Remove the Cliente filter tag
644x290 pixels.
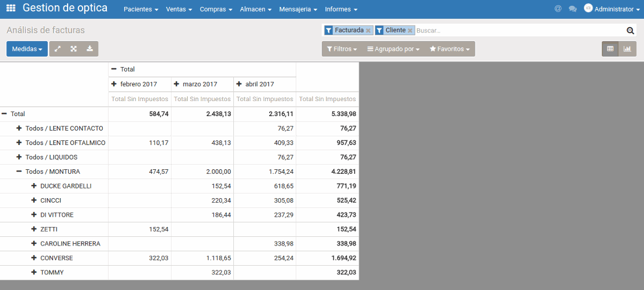[x=410, y=31]
